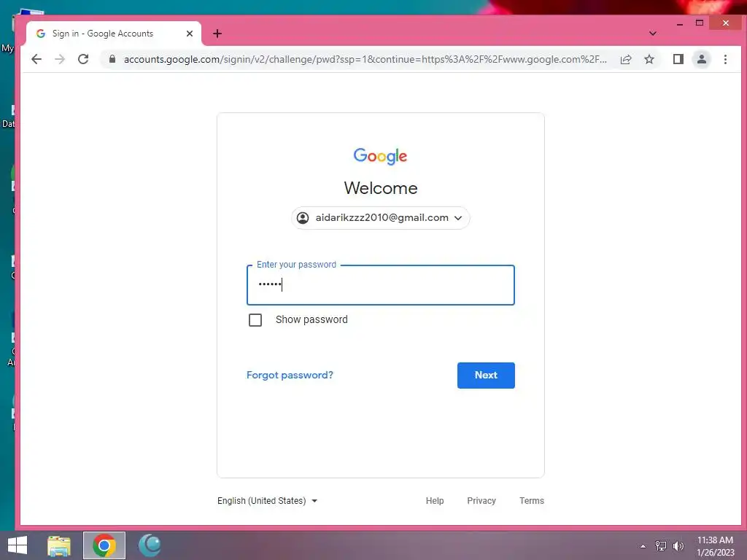
Task: Open the Chrome profile avatar menu
Action: (x=702, y=59)
